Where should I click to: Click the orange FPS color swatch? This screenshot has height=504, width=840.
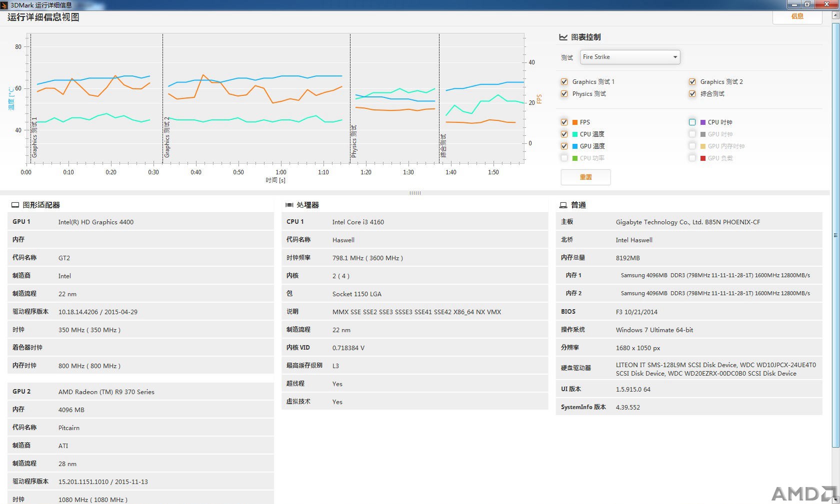[x=575, y=122]
